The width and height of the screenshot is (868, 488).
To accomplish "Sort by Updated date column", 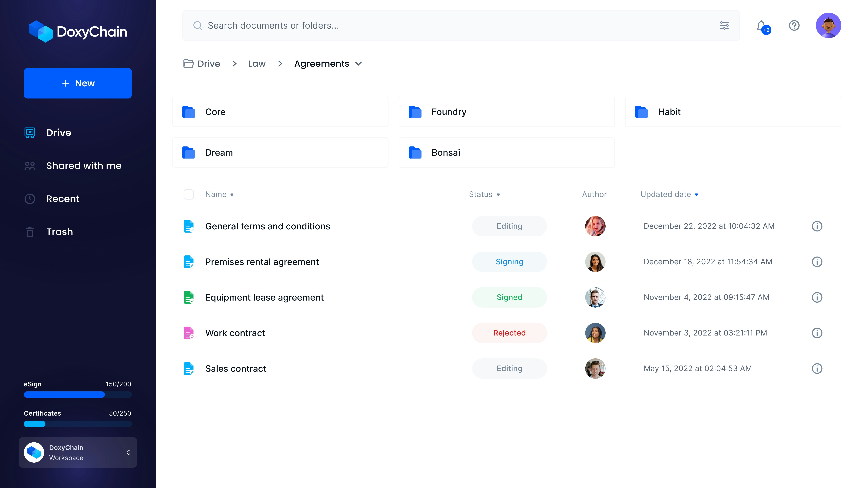I will click(669, 194).
